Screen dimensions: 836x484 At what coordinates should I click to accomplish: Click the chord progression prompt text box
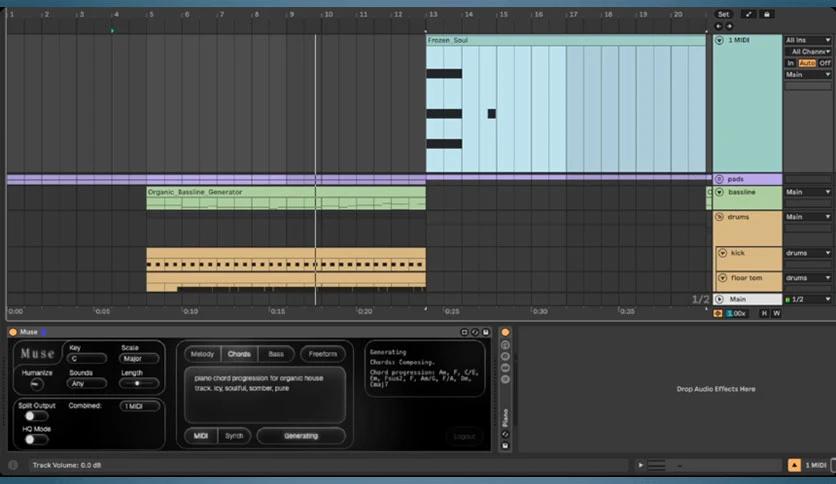265,394
